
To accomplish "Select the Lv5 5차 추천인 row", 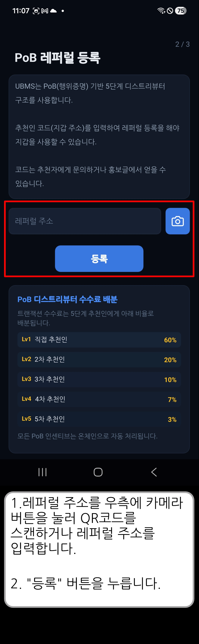I will [99, 419].
